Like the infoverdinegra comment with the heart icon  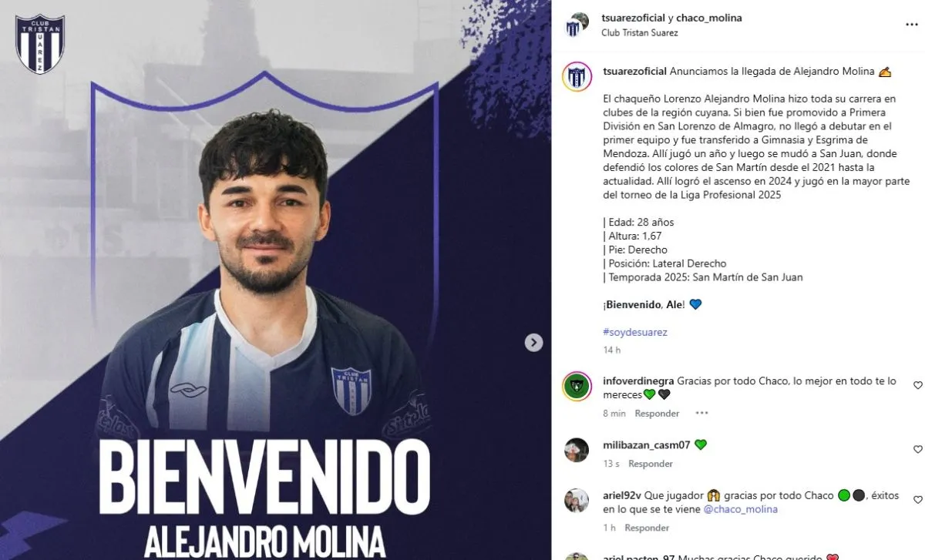tap(917, 385)
